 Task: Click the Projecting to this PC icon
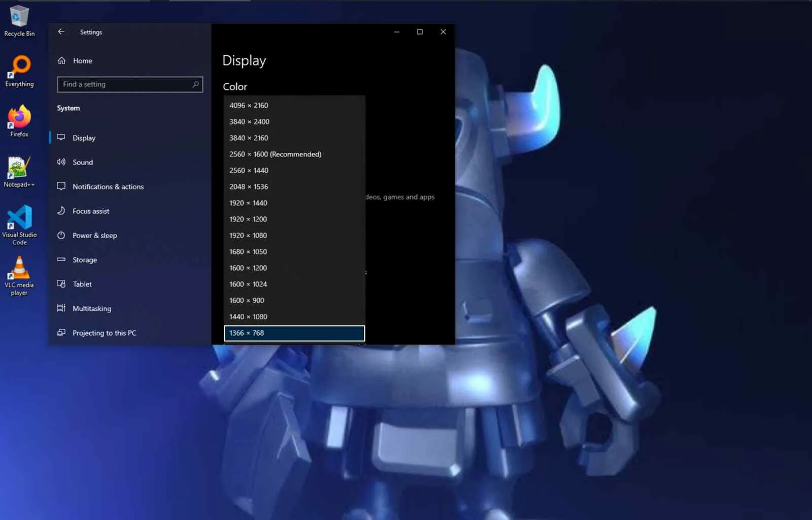pos(61,333)
